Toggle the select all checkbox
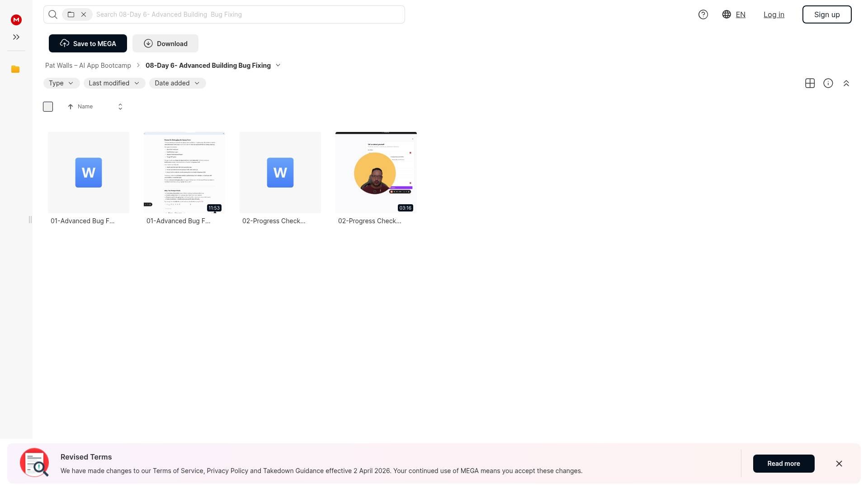 point(48,107)
